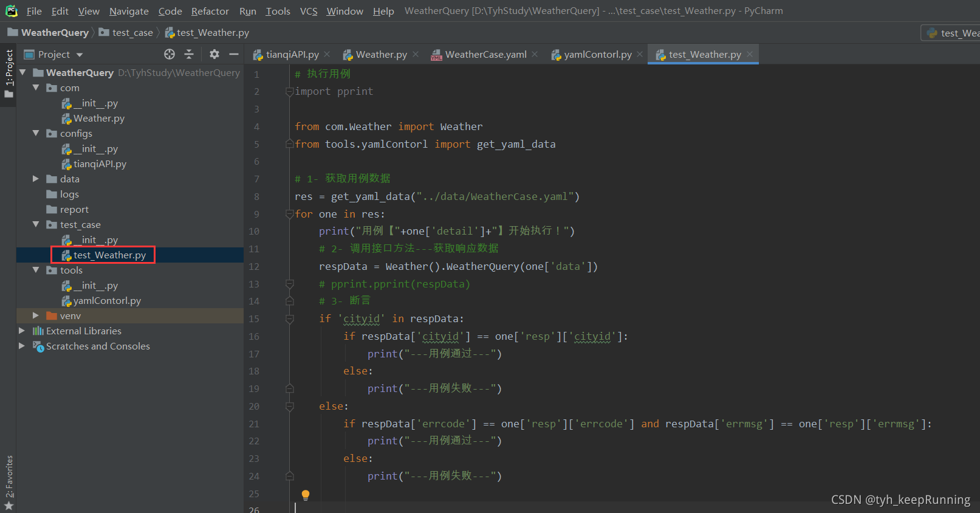The width and height of the screenshot is (980, 513).
Task: Click the WeatherQuery breadcrumb
Action: [49, 32]
